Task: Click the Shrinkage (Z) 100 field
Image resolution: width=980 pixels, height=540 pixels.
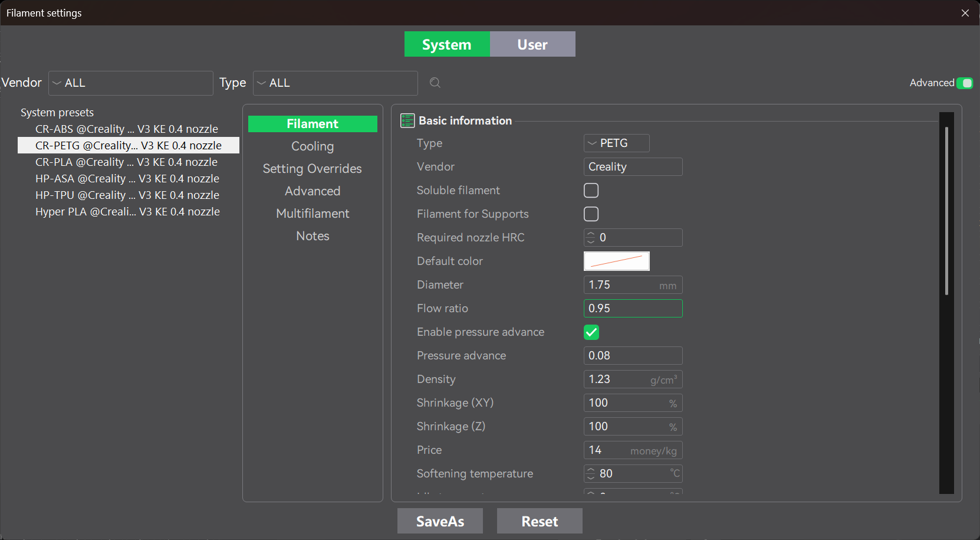Action: coord(633,426)
